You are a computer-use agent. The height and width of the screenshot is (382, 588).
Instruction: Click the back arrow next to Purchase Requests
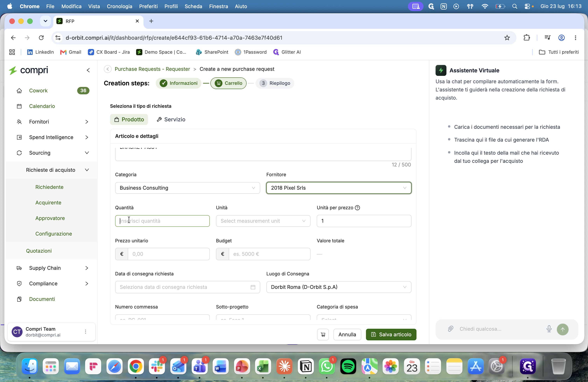click(x=108, y=69)
